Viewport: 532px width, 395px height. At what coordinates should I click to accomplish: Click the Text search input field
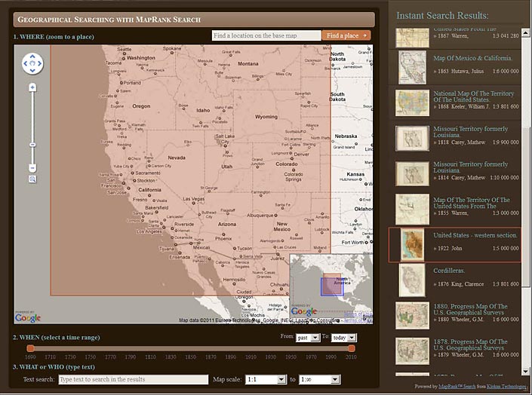click(x=133, y=380)
